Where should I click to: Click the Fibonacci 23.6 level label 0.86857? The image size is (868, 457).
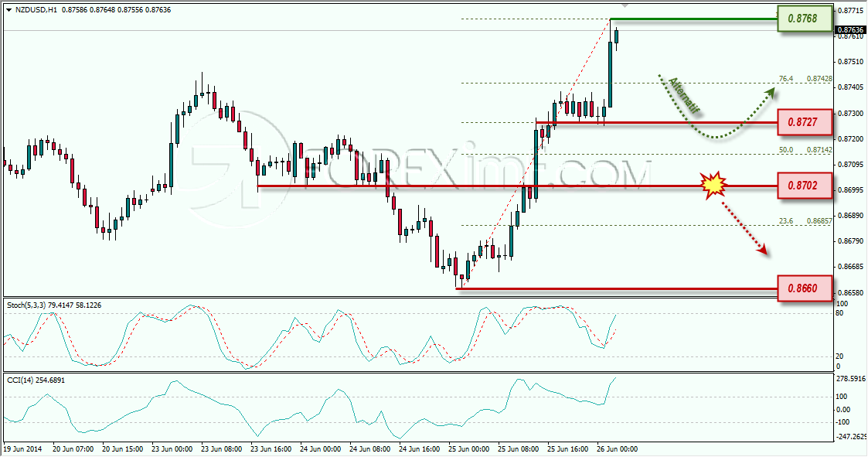[x=819, y=221]
